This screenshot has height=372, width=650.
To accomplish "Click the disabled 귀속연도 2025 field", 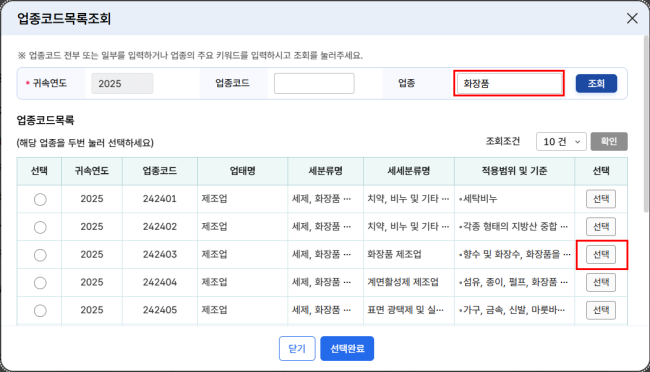I will click(x=122, y=83).
